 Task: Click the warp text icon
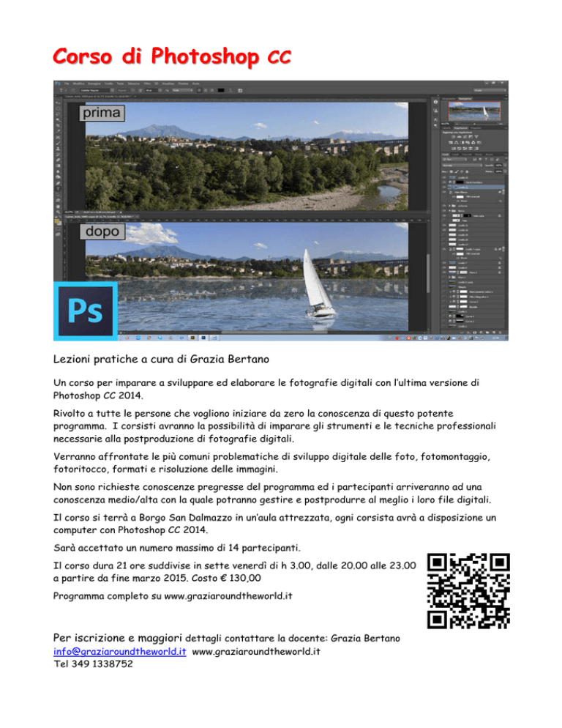click(231, 91)
